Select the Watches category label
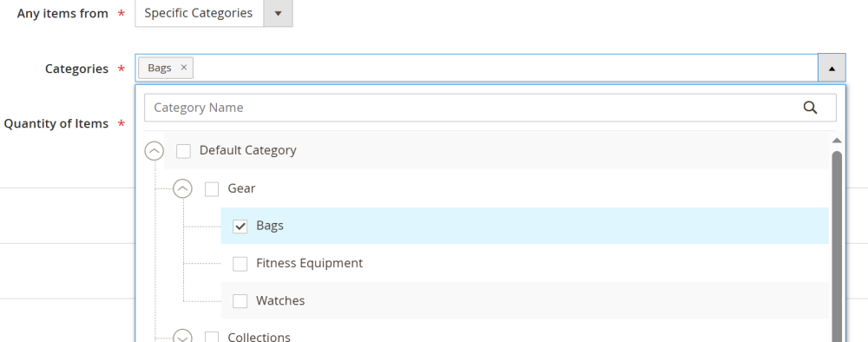 280,300
